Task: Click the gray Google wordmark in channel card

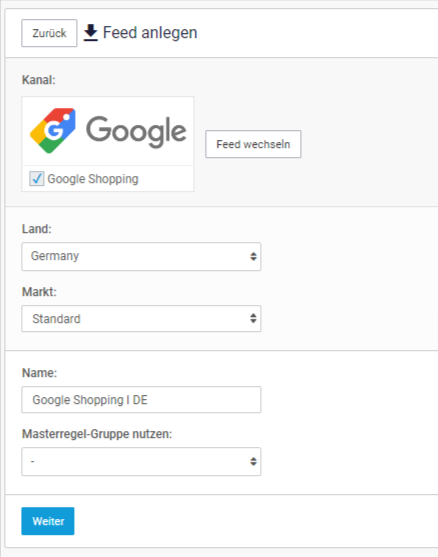Action: (136, 132)
